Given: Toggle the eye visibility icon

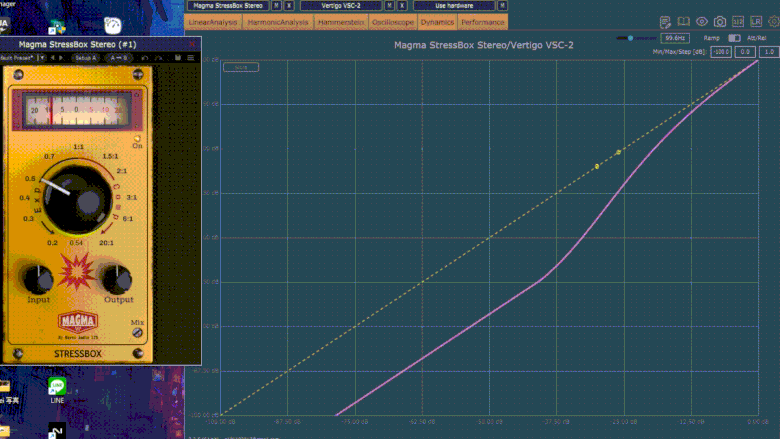Looking at the screenshot, I should coord(701,21).
